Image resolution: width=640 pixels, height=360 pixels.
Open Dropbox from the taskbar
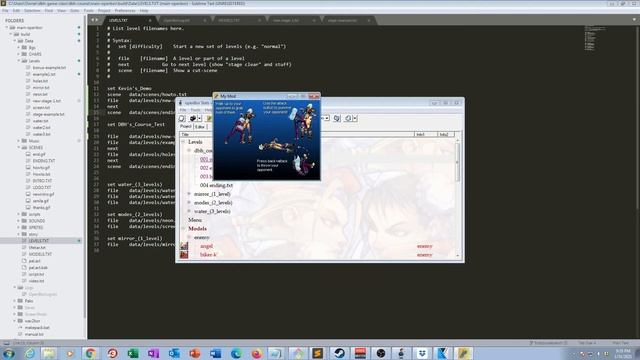422,353
